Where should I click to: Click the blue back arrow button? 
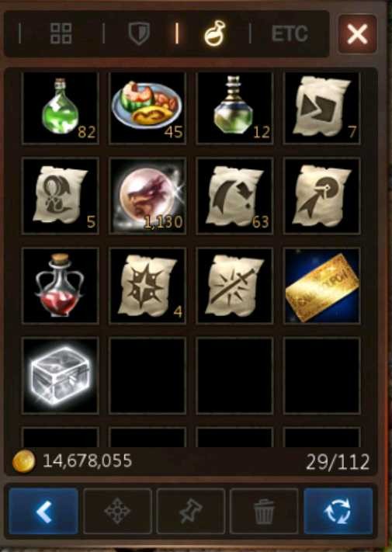[x=43, y=511]
